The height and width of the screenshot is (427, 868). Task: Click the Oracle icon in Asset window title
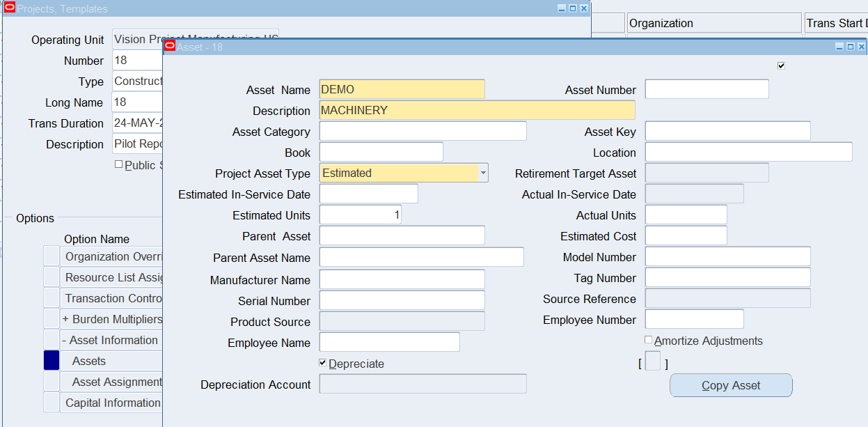(170, 47)
